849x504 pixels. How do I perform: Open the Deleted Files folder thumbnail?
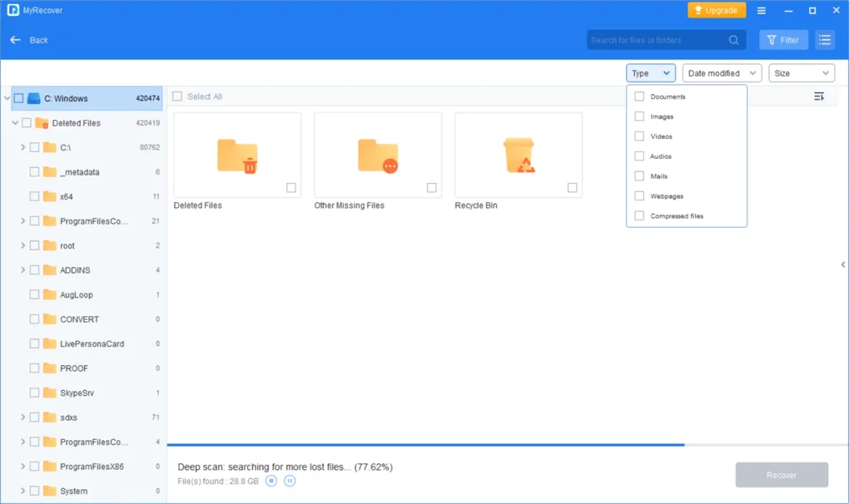(237, 156)
